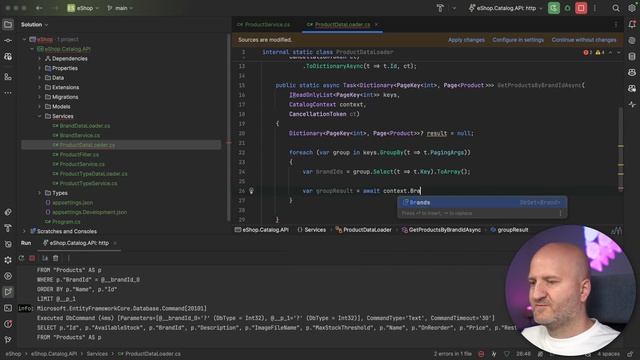Open IDE settings gear in title bar
640x360 pixels.
click(x=631, y=8)
